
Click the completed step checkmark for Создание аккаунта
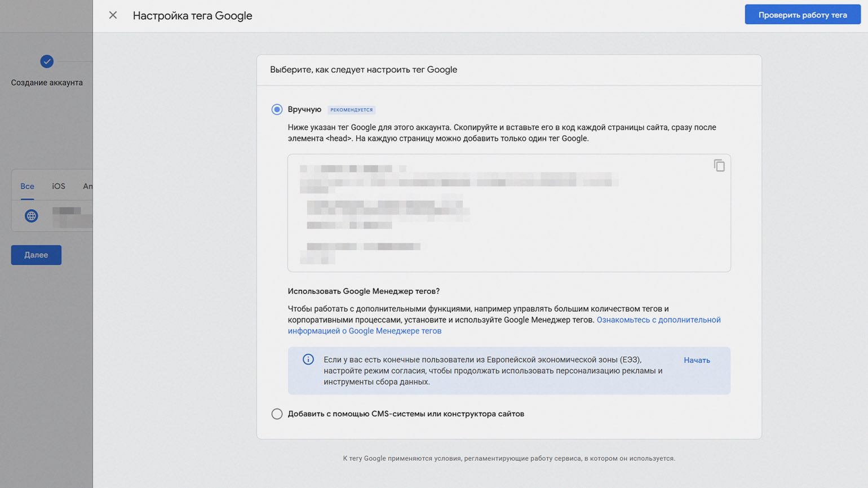[x=47, y=61]
